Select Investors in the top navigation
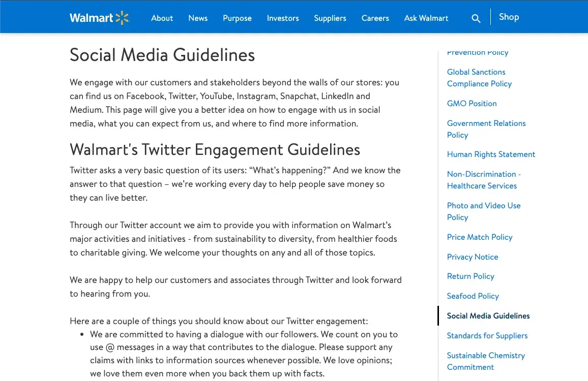This screenshot has height=381, width=588. (283, 18)
